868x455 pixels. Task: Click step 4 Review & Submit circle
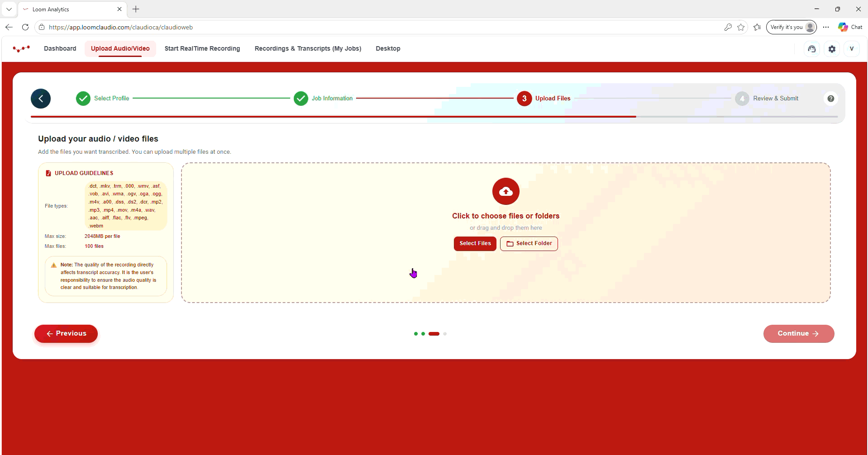click(x=742, y=99)
